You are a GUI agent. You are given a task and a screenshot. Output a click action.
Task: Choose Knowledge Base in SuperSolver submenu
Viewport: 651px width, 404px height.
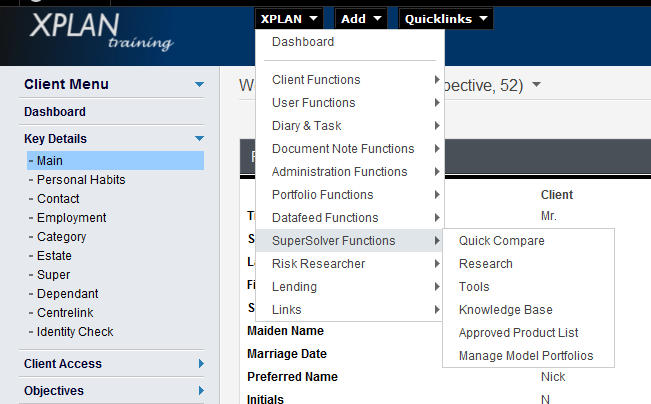click(505, 310)
